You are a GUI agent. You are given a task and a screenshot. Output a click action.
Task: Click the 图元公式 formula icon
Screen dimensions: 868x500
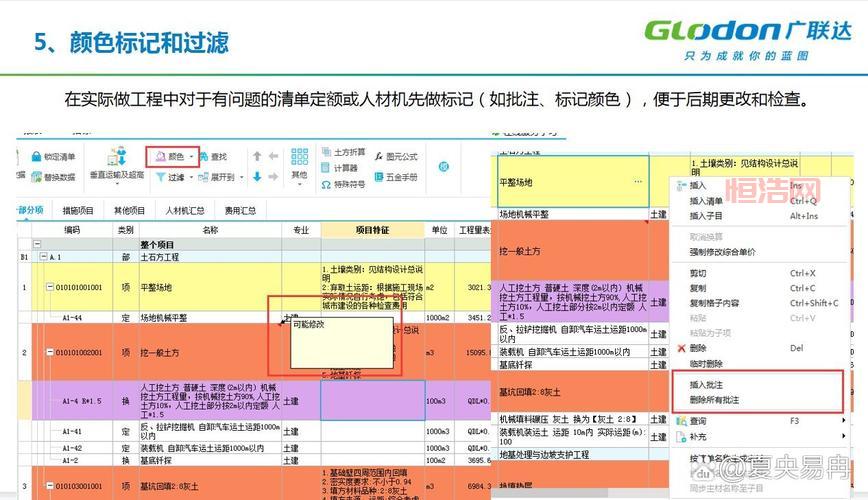coord(378,157)
